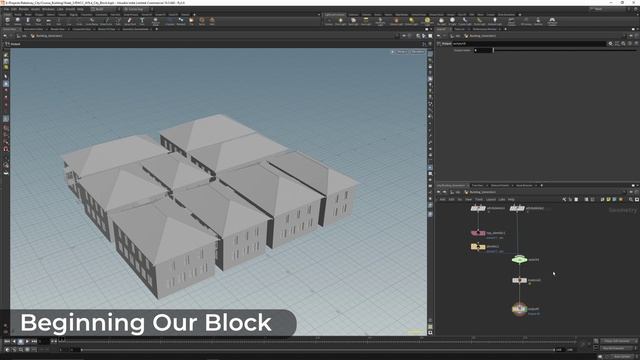Viewport: 640px width, 360px height.
Task: Select the output0 node in network
Action: point(519,309)
